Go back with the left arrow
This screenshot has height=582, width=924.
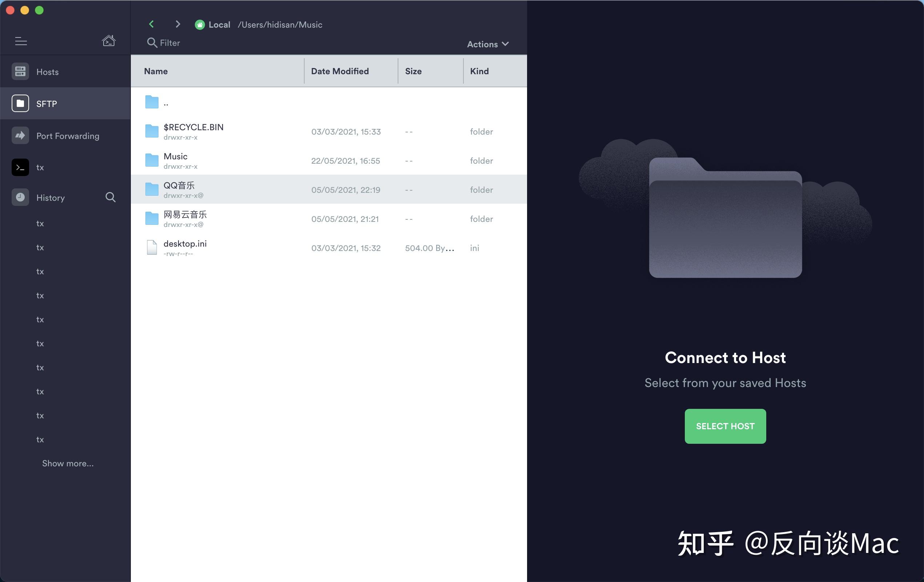152,24
